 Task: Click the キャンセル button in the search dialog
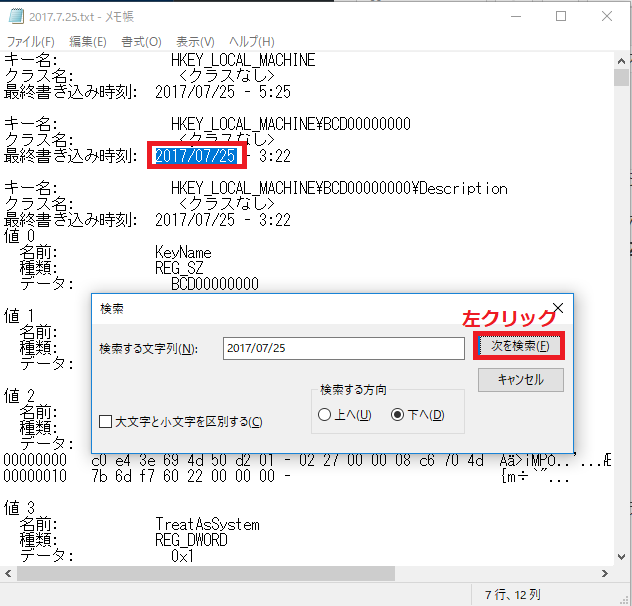point(521,380)
